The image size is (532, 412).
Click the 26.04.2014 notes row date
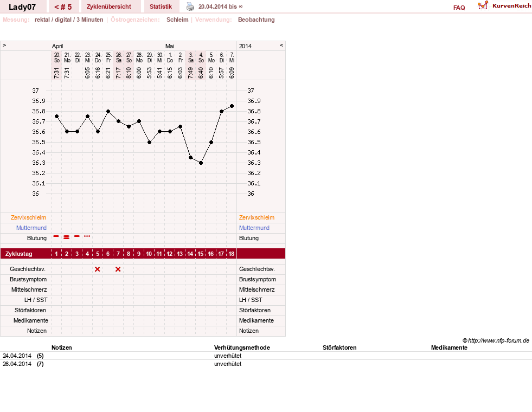[17, 364]
